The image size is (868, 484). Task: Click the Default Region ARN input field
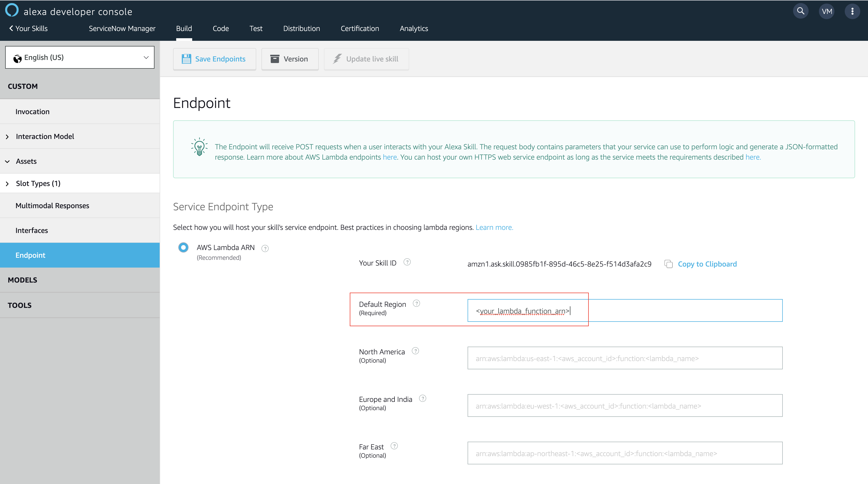[x=625, y=310]
